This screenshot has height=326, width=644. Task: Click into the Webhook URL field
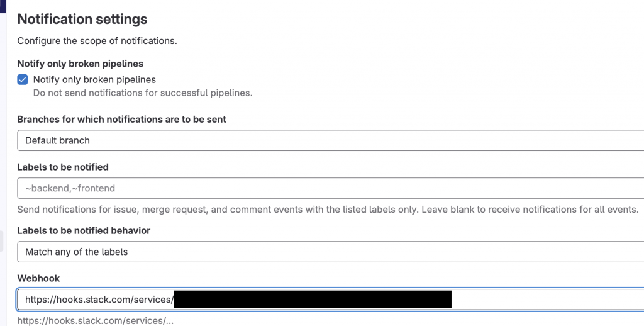click(x=541, y=300)
